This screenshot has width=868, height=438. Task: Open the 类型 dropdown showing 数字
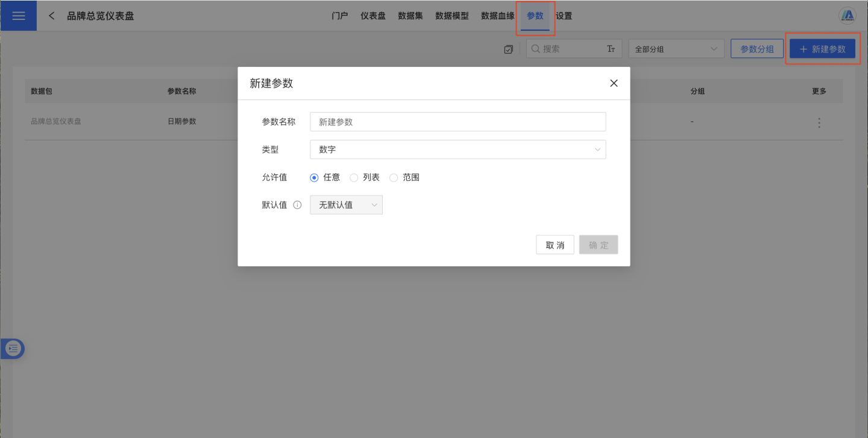(458, 150)
